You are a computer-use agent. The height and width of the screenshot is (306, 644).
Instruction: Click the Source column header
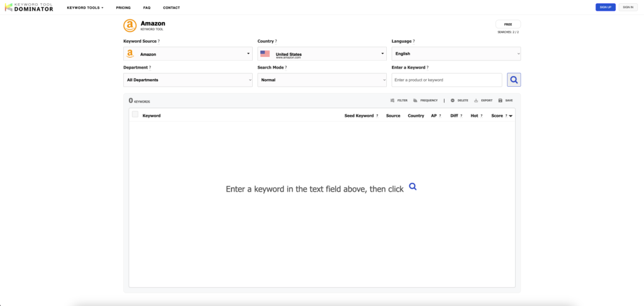(x=393, y=116)
